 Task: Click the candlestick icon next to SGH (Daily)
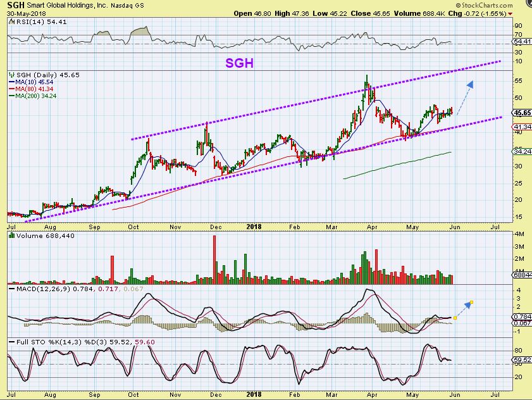12,75
